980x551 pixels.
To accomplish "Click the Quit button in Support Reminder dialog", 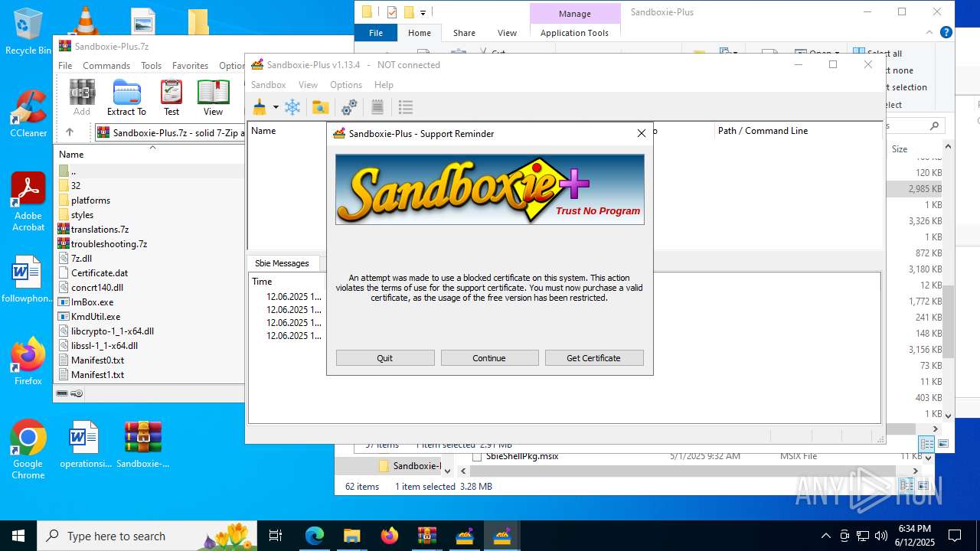I will 385,358.
